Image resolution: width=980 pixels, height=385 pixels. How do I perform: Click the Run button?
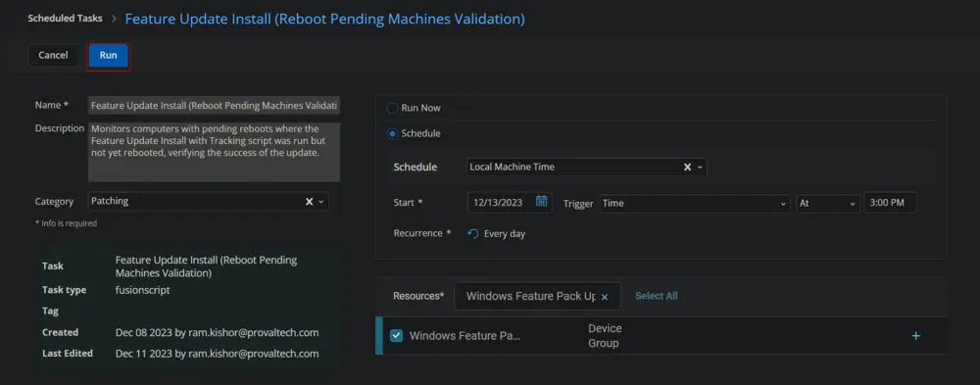click(108, 56)
